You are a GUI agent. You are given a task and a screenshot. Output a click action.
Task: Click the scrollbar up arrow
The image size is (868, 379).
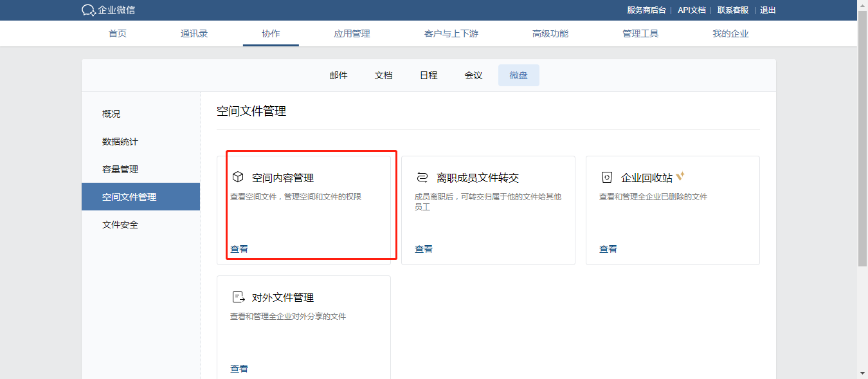(x=863, y=5)
